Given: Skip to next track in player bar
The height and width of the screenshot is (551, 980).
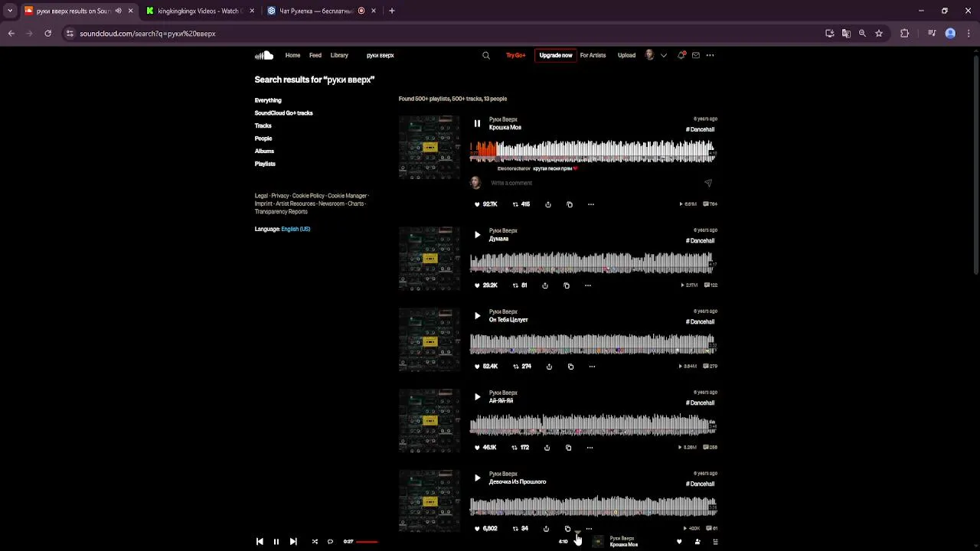Looking at the screenshot, I should coord(293,542).
